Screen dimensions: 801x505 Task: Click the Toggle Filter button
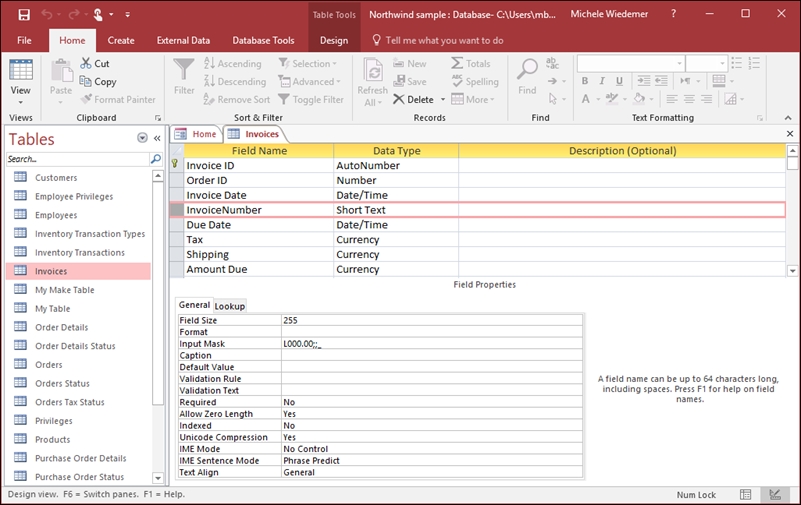coord(311,100)
